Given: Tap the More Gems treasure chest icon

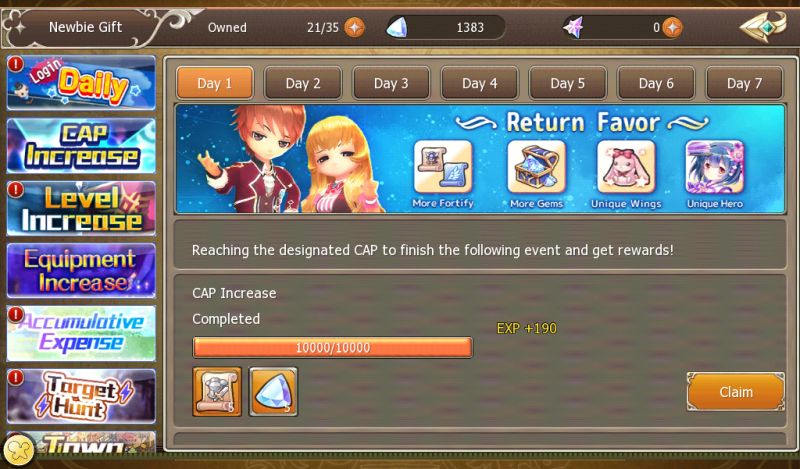Looking at the screenshot, I should point(536,166).
